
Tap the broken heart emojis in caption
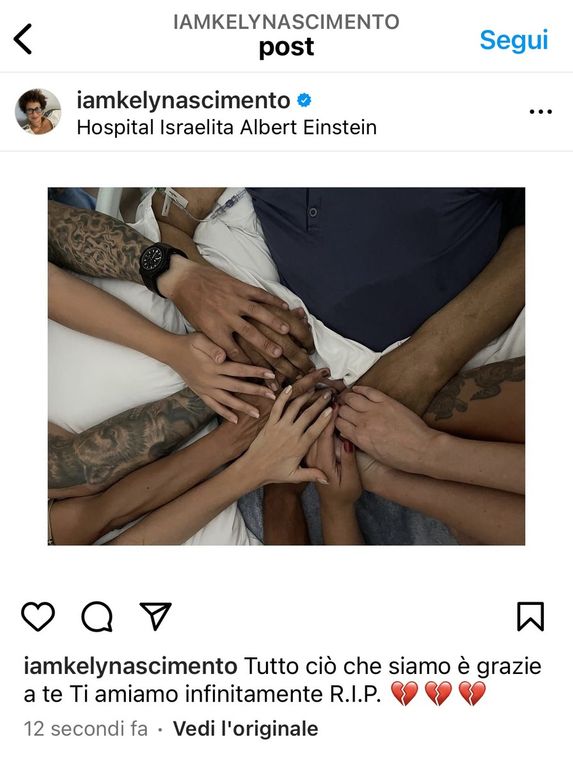click(x=438, y=694)
